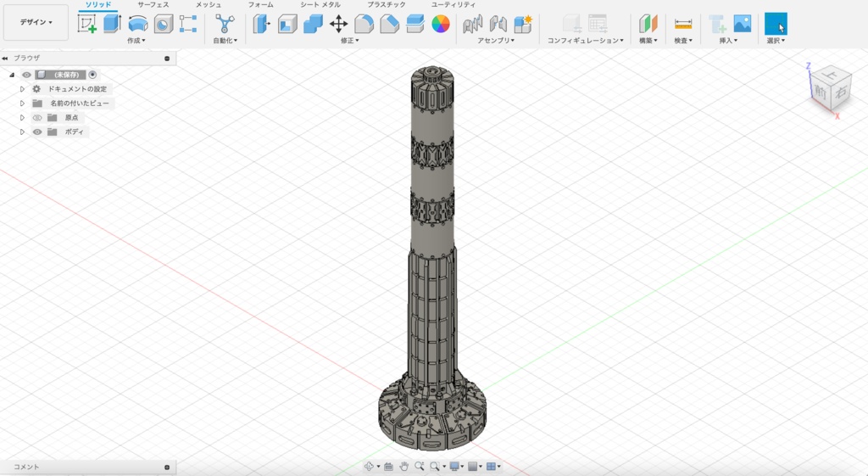
Task: Open the アセンブリ dropdown menu
Action: pos(496,41)
